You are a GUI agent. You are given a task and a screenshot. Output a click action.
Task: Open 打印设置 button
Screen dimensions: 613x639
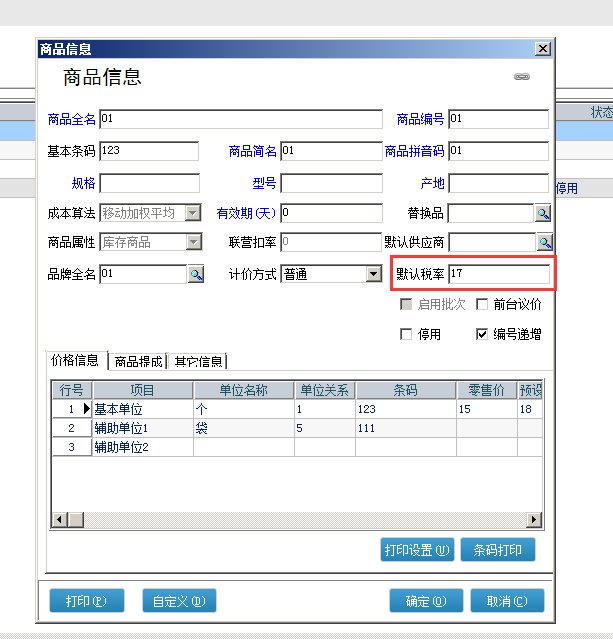click(x=417, y=550)
